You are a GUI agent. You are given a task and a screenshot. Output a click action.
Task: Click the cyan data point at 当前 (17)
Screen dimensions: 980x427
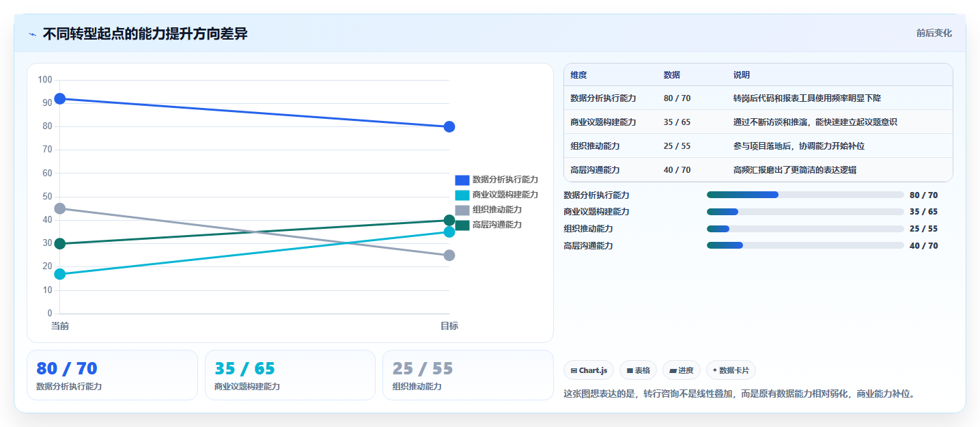60,274
